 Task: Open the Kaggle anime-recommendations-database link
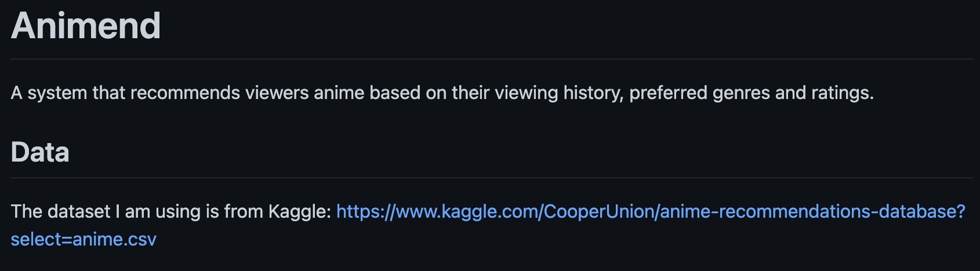[651, 212]
